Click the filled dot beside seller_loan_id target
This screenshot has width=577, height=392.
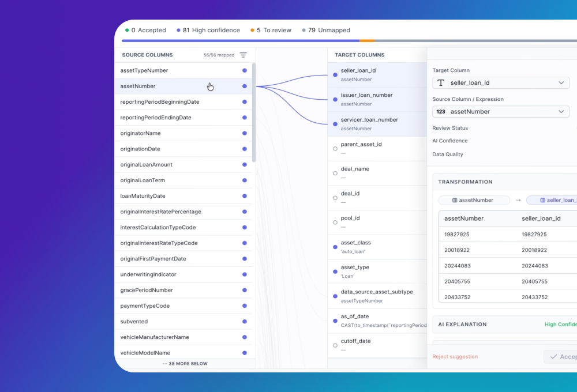(x=335, y=74)
